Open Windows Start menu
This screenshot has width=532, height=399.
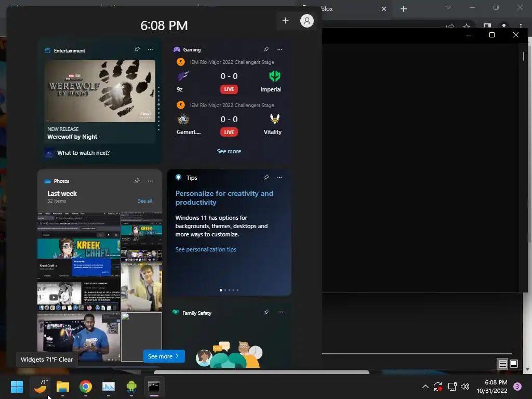17,387
